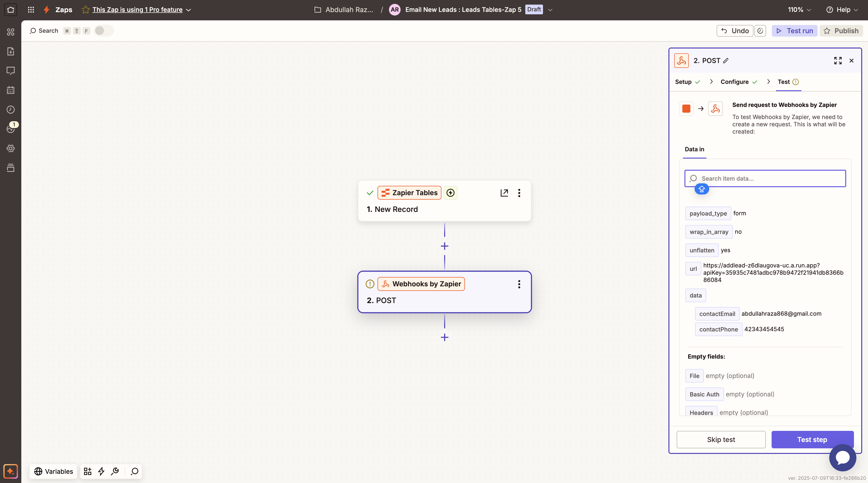The image size is (868, 483).
Task: Open the zoom level 110% dropdown
Action: [799, 10]
